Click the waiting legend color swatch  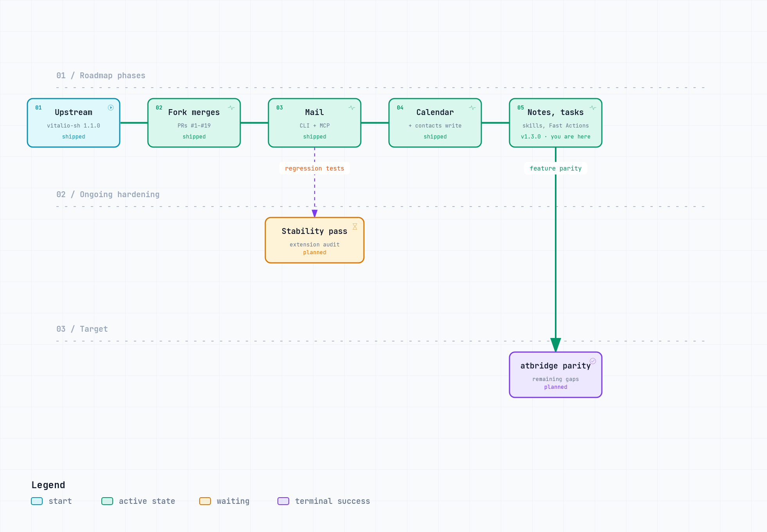(x=205, y=501)
